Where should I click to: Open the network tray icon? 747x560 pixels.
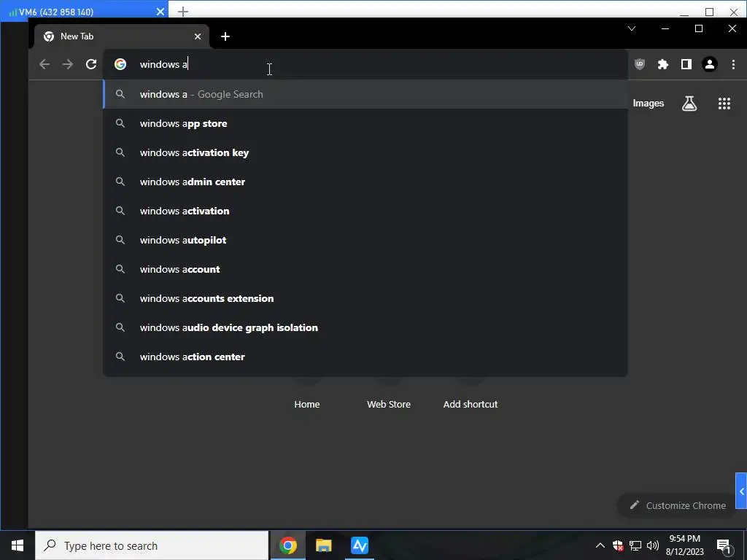tap(635, 545)
